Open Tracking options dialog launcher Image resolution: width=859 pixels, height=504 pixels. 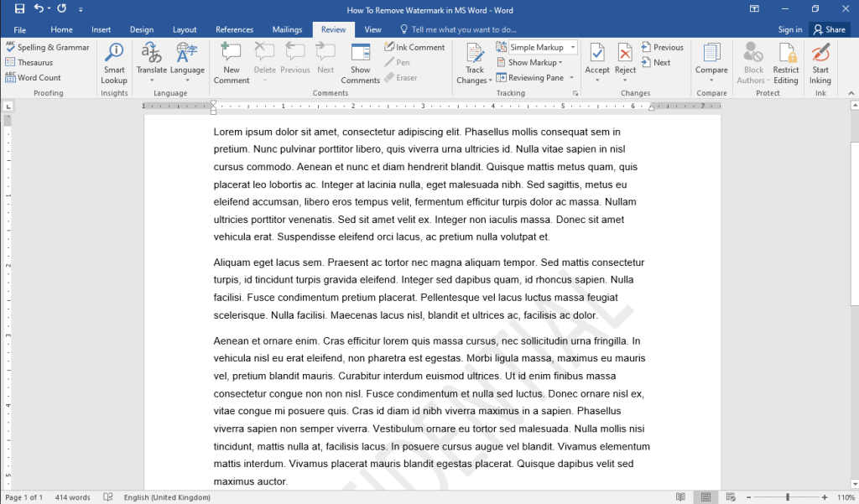[575, 93]
